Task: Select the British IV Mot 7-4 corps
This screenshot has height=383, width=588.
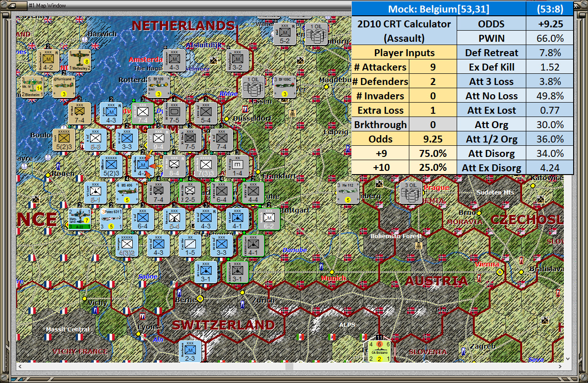Action: (80, 113)
